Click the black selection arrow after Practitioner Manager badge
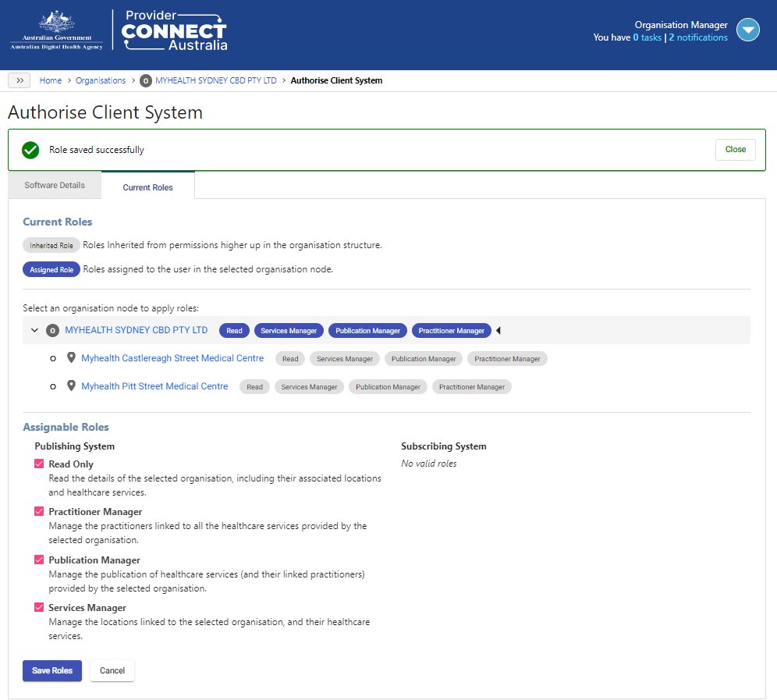This screenshot has height=700, width=777. tap(498, 331)
